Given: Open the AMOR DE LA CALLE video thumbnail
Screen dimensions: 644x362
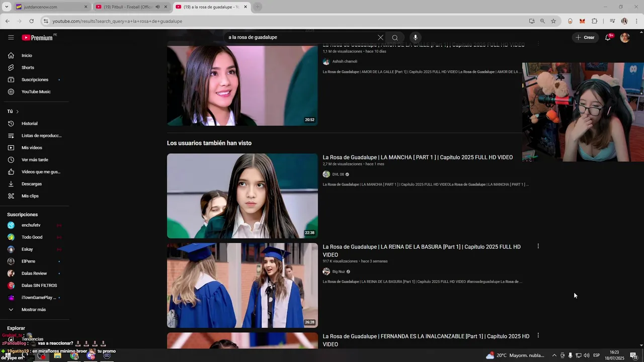Looking at the screenshot, I should (243, 85).
